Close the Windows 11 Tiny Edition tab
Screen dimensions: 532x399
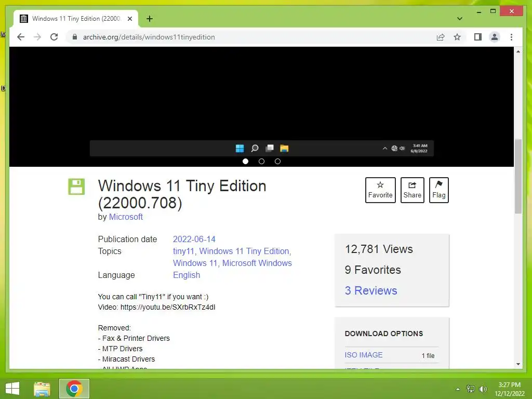(x=129, y=19)
